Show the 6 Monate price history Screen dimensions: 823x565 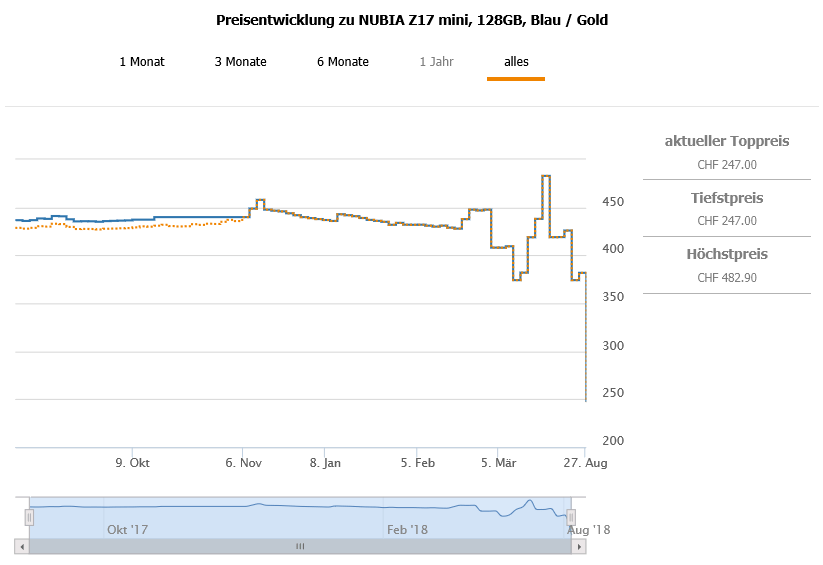pyautogui.click(x=343, y=62)
